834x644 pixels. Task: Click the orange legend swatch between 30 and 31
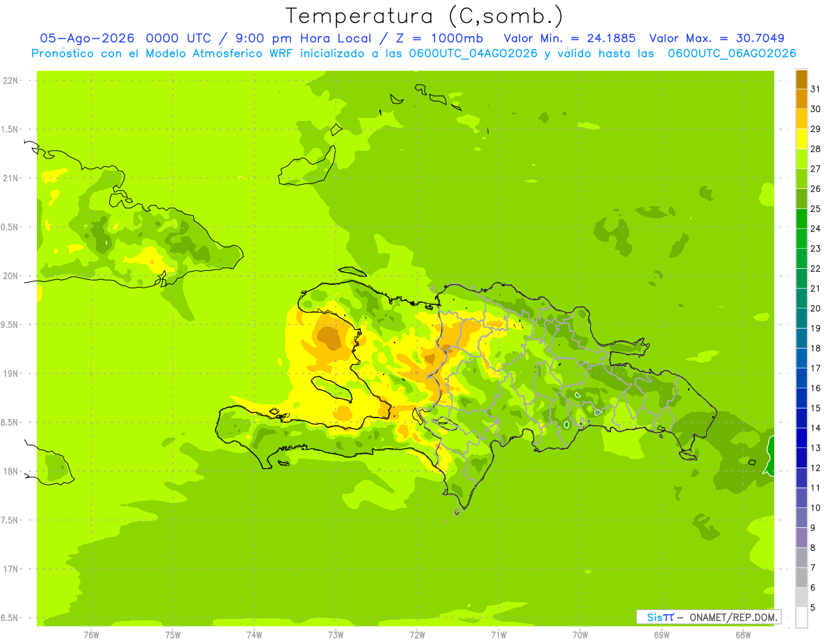(801, 99)
